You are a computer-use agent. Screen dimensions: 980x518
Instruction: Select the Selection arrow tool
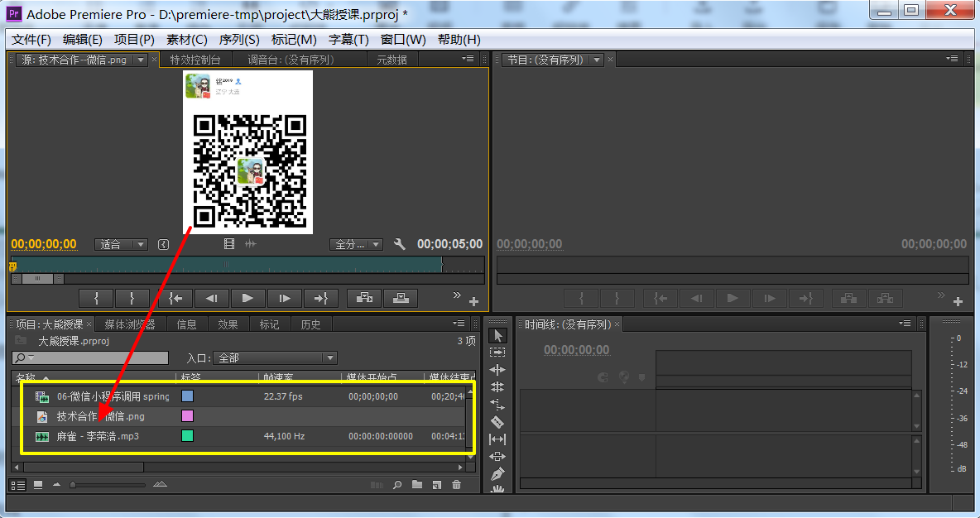pyautogui.click(x=497, y=336)
